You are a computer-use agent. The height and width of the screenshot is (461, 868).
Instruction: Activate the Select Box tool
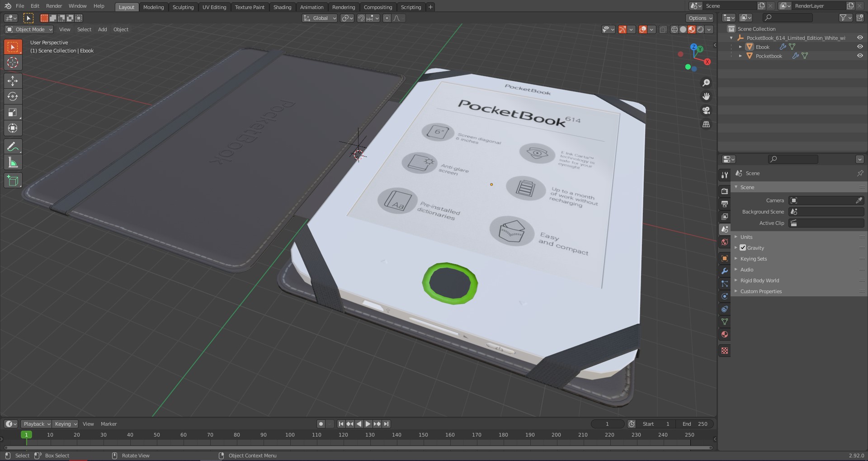pyautogui.click(x=13, y=47)
